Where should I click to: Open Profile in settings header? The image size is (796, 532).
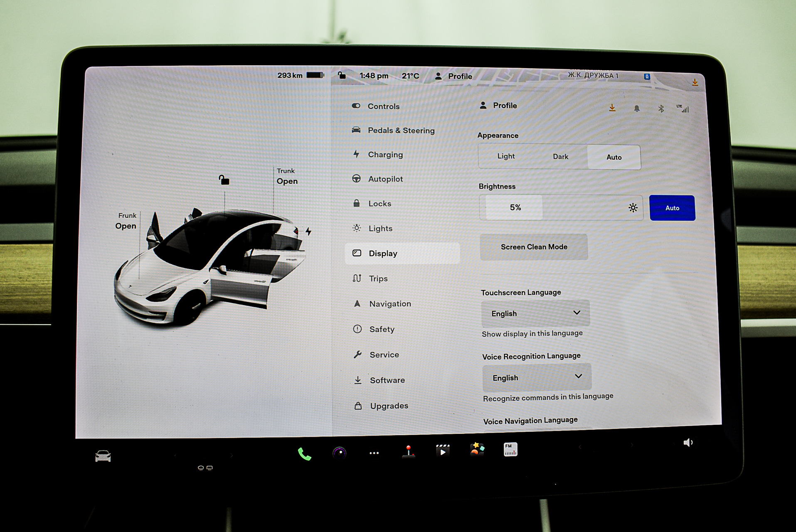498,106
